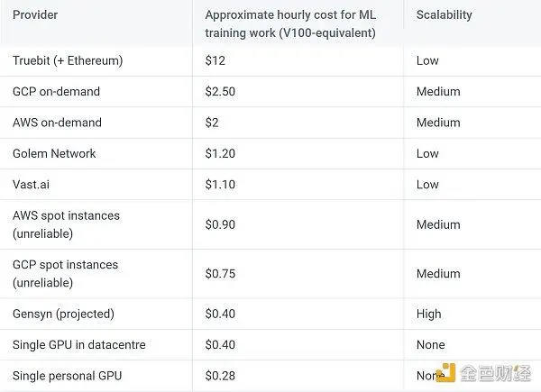Click the gold watermark logo icon
This screenshot has width=541, height=392.
pyautogui.click(x=445, y=373)
